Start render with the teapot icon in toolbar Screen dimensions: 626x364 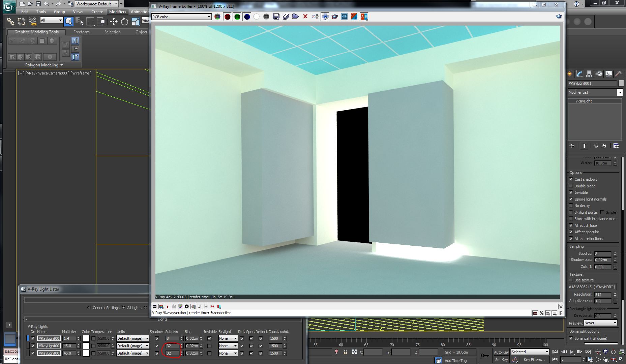[x=335, y=17]
